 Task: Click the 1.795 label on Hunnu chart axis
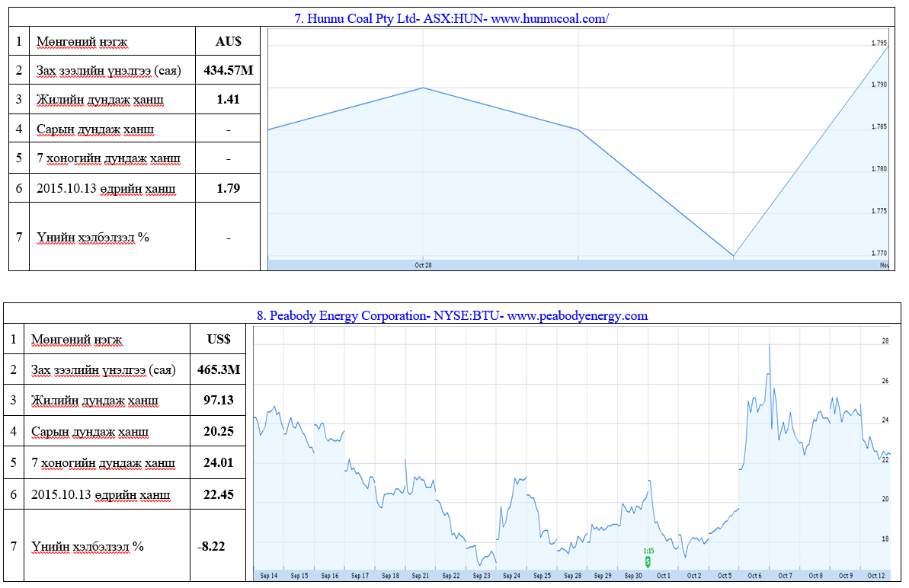(879, 43)
